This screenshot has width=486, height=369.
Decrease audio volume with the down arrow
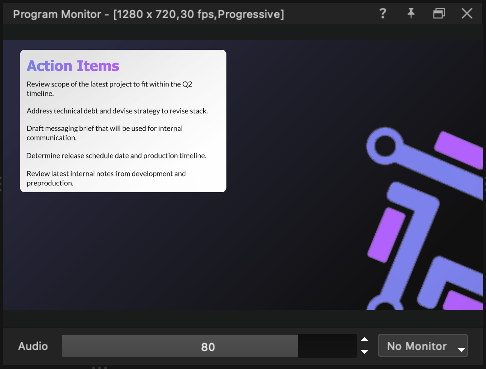click(365, 352)
